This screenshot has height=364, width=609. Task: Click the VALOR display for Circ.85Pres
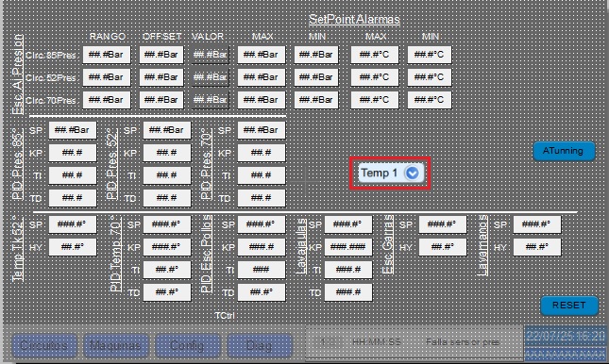tap(211, 55)
